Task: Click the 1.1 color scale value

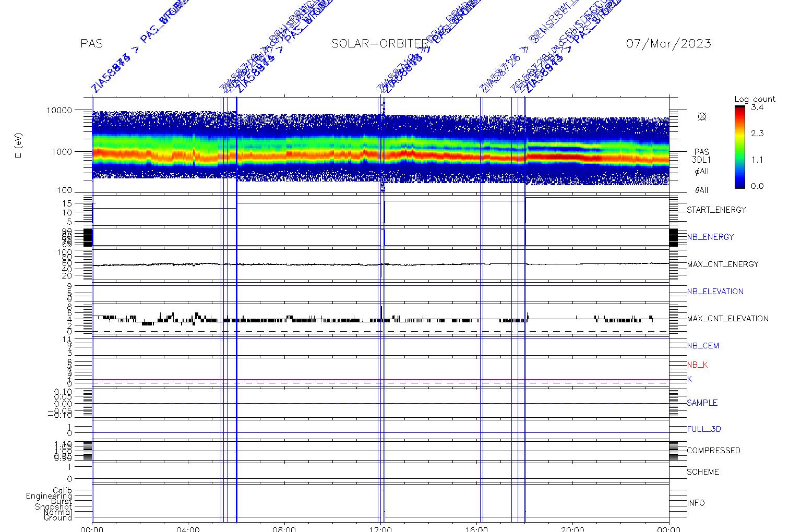Action: pyautogui.click(x=757, y=160)
